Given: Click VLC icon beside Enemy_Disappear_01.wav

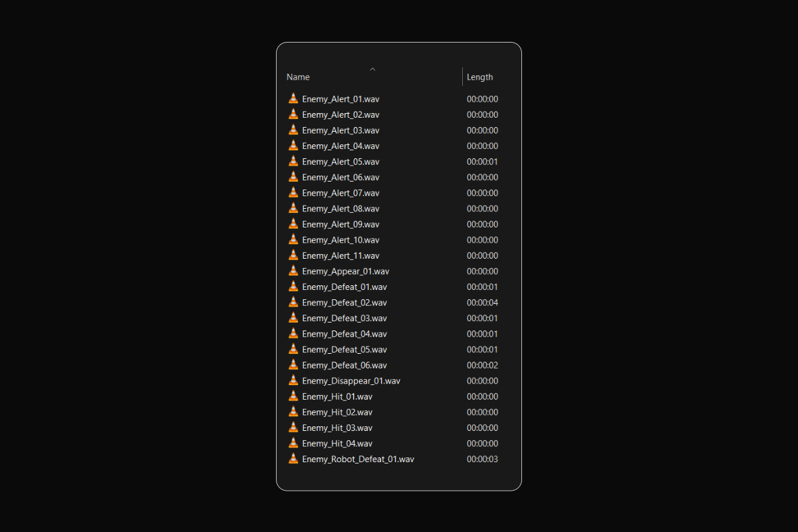Looking at the screenshot, I should [x=293, y=380].
